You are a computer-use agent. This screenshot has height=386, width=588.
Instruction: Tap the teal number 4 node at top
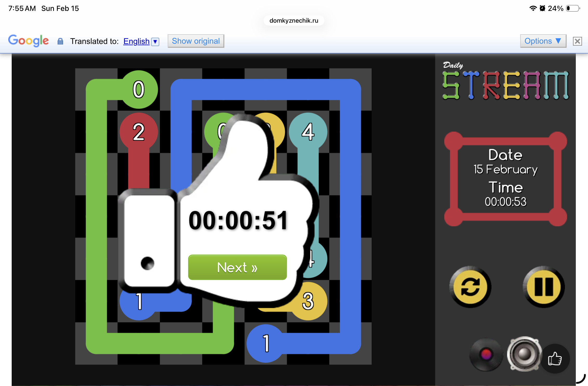(308, 132)
